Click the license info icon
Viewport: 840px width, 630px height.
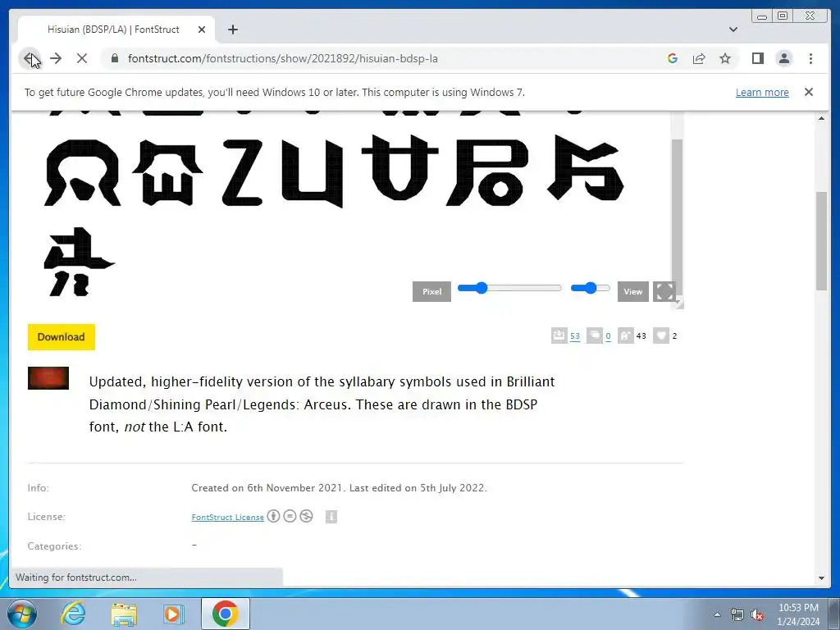coord(331,517)
